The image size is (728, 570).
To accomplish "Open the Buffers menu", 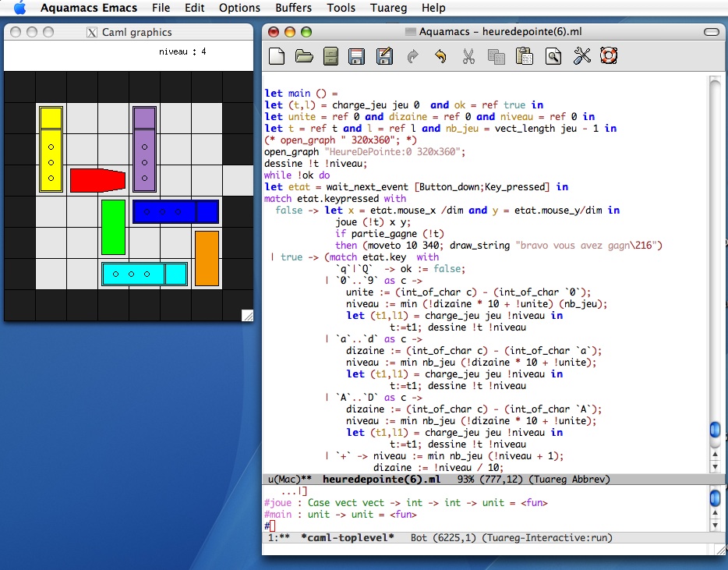I will pyautogui.click(x=293, y=8).
